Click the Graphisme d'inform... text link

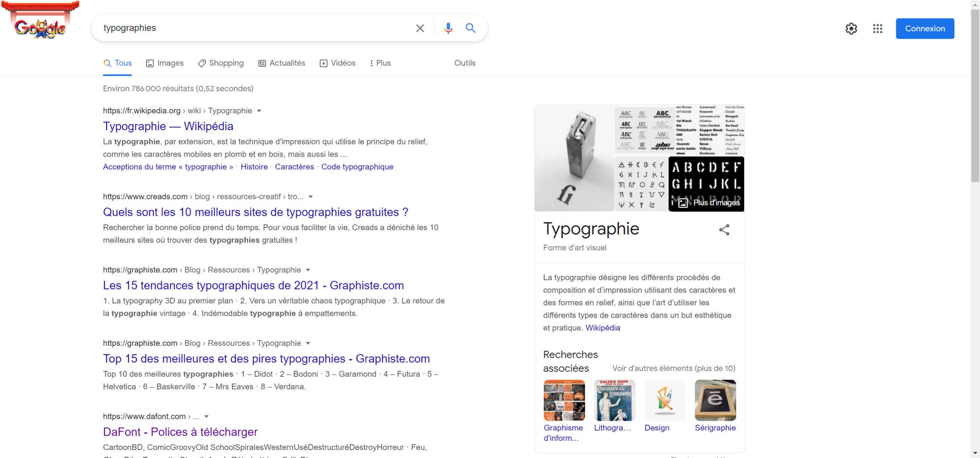(x=563, y=433)
